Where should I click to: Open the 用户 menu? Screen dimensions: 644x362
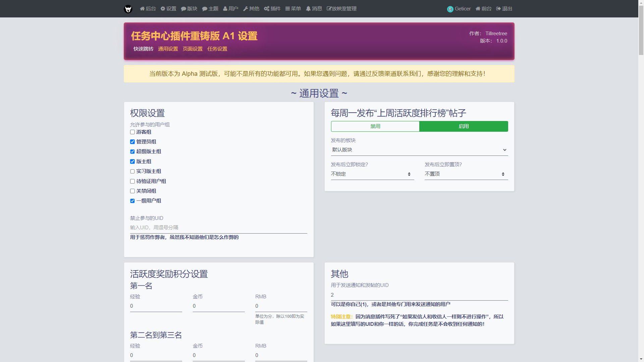[231, 9]
